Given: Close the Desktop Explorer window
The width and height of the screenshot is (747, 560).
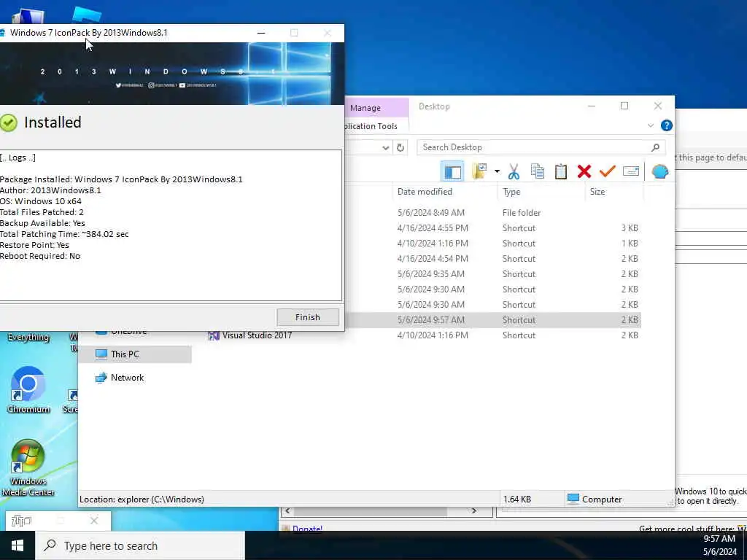Looking at the screenshot, I should 657,106.
